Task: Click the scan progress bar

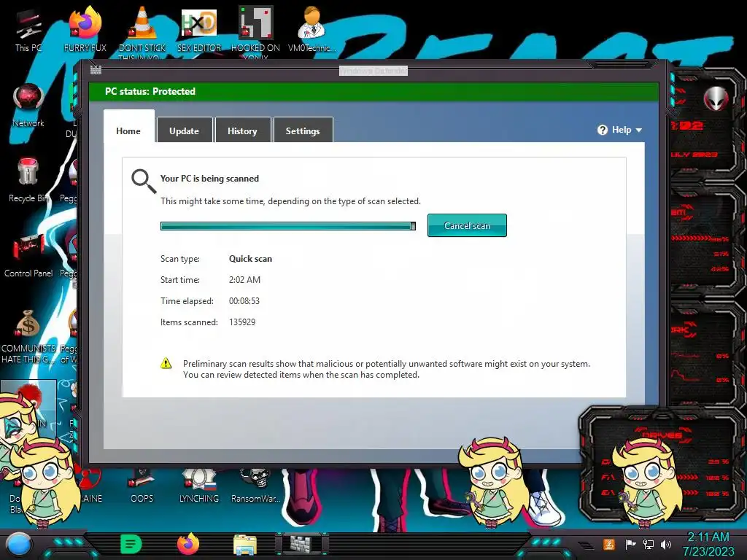Action: pyautogui.click(x=287, y=226)
